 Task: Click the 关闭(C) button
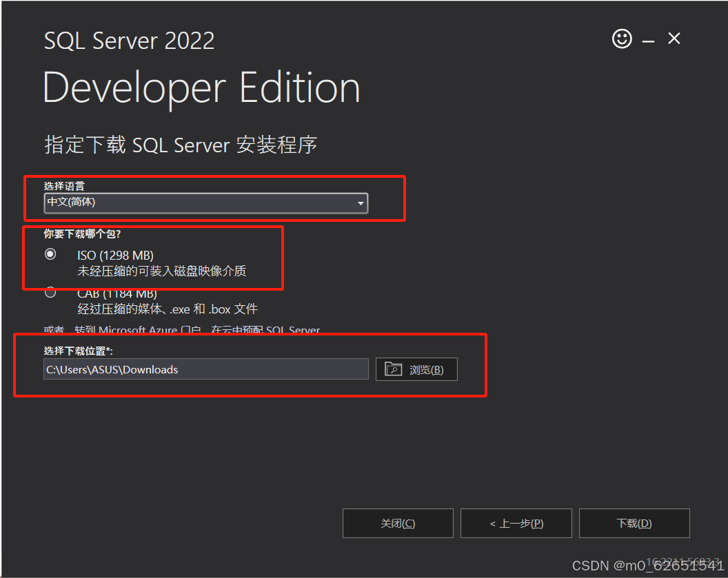click(397, 524)
